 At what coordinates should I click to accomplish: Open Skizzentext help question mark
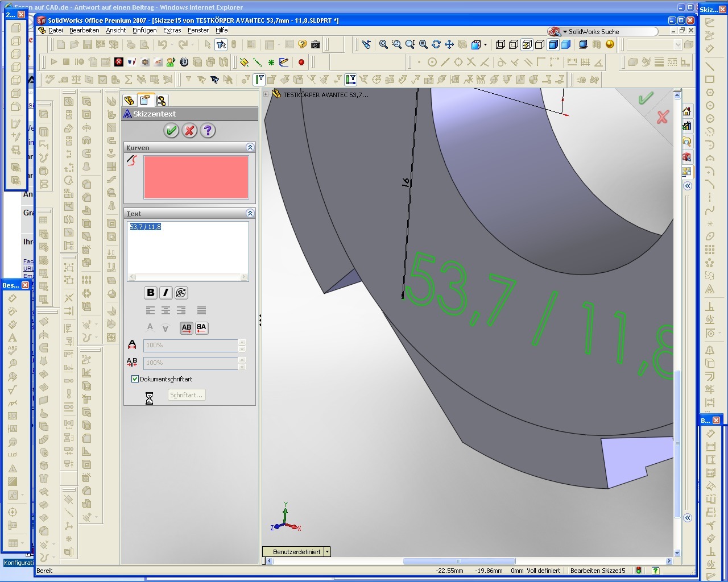(x=208, y=131)
